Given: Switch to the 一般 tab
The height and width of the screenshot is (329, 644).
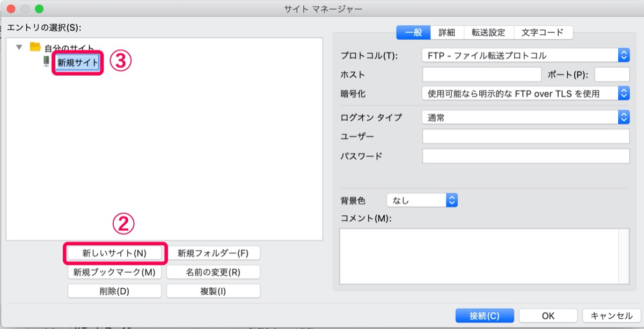Looking at the screenshot, I should 413,32.
